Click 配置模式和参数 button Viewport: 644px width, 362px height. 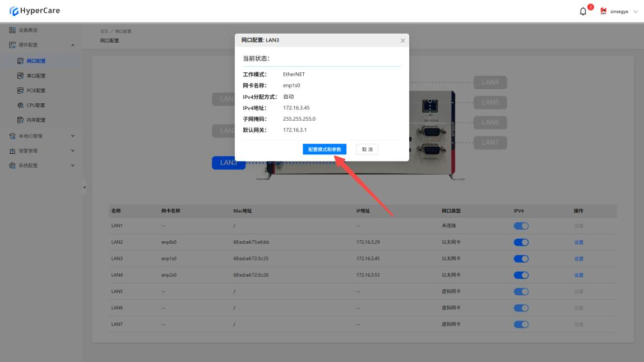pos(325,149)
